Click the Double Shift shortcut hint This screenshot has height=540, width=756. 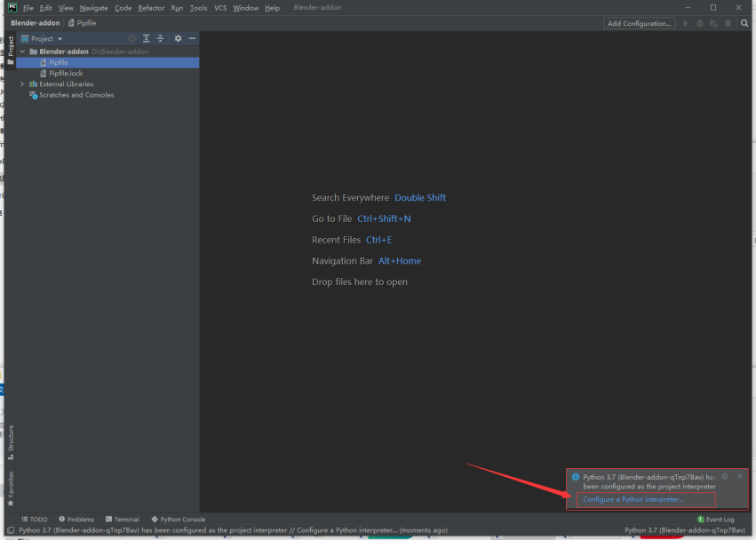click(420, 198)
